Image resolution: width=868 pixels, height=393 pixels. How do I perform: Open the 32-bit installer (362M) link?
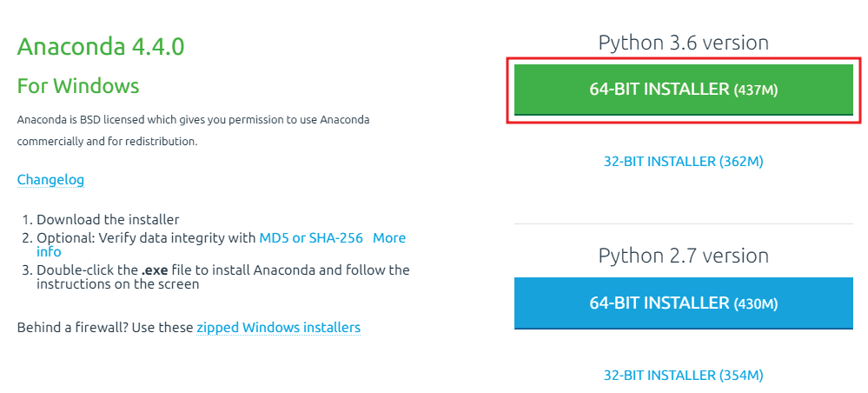[683, 162]
